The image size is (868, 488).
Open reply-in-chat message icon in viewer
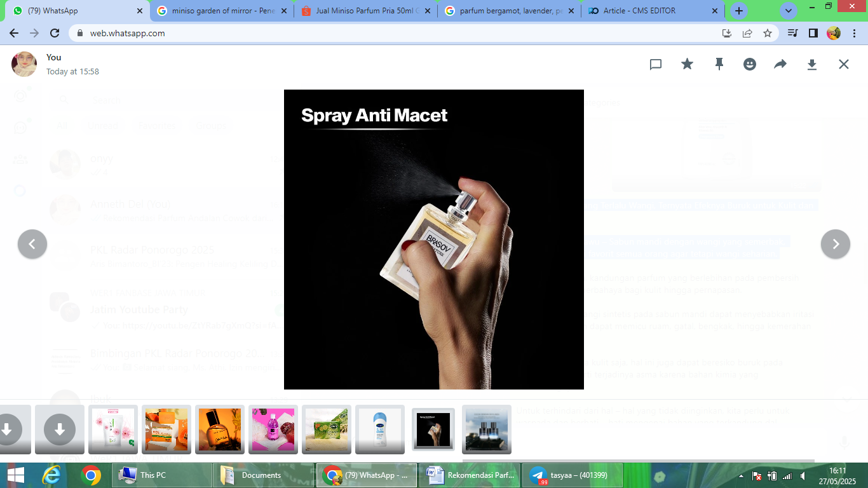(656, 64)
